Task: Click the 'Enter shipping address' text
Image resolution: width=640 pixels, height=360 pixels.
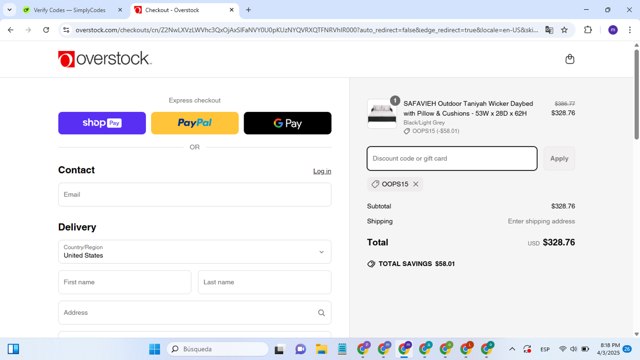Action: [541, 221]
